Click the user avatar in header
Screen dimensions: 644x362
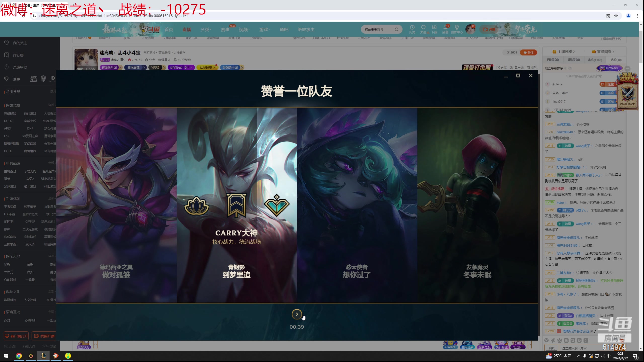tap(470, 29)
